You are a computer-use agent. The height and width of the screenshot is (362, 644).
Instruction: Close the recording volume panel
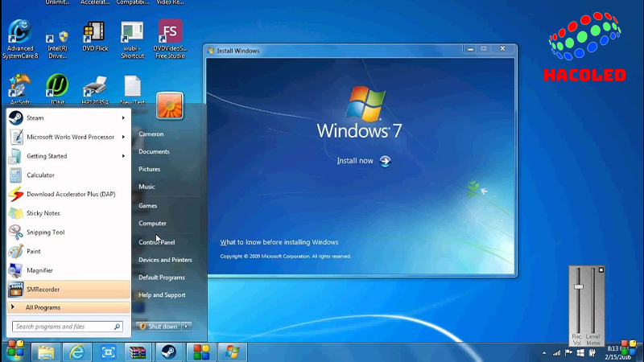[x=601, y=269]
